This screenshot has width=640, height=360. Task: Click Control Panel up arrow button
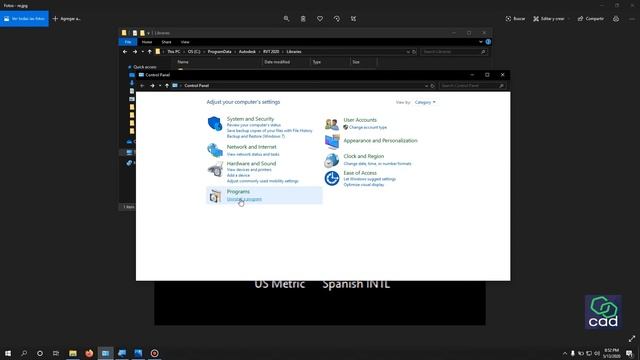pos(167,86)
